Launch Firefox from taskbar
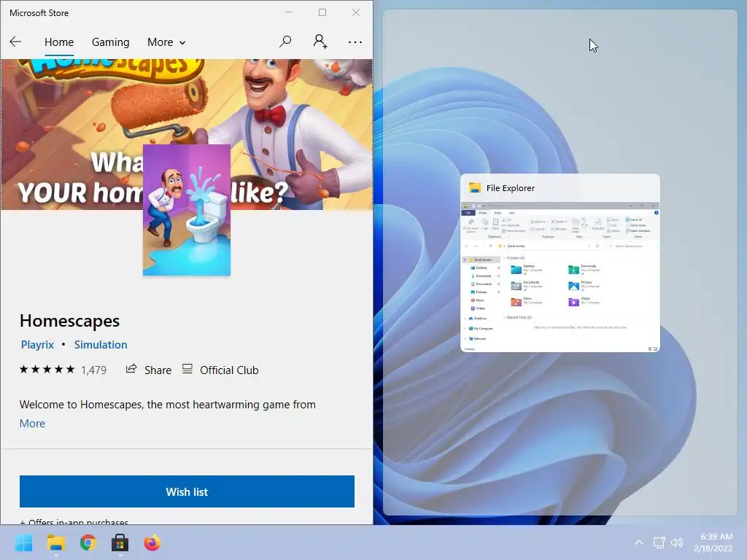This screenshot has width=747, height=560. (x=152, y=542)
